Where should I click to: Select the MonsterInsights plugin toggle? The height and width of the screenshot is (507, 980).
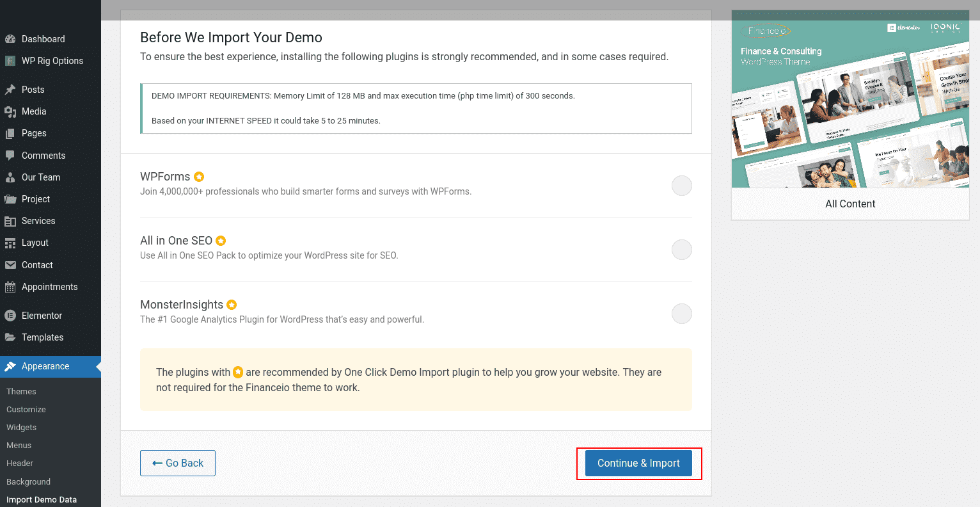click(x=682, y=314)
